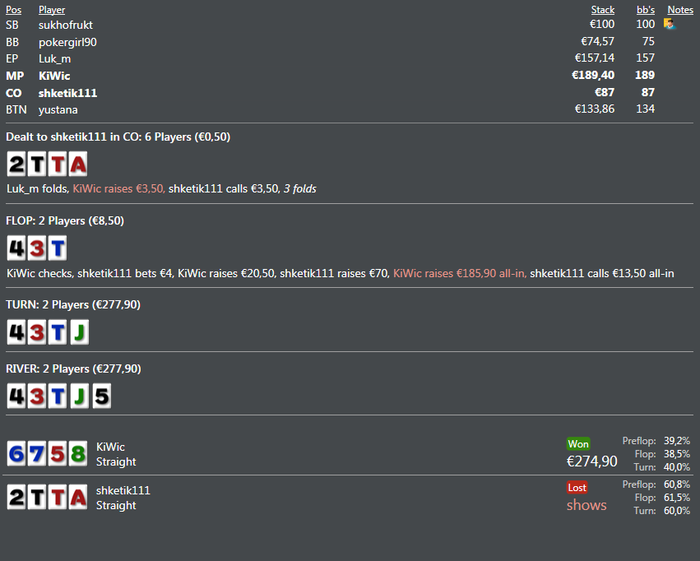Click the red Ace in dealt hole cards

[x=78, y=164]
